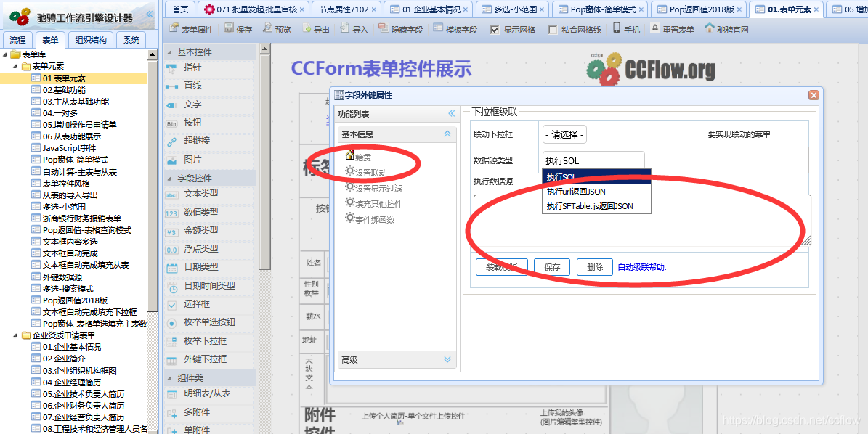The image size is (868, 434).
Task: Switch to the 流程 tab
Action: point(17,40)
